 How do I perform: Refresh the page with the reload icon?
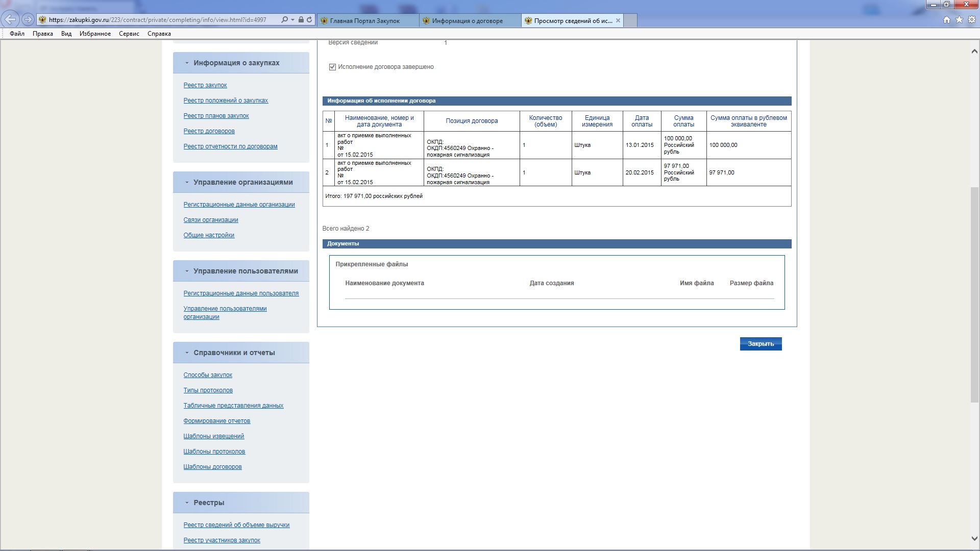[309, 20]
